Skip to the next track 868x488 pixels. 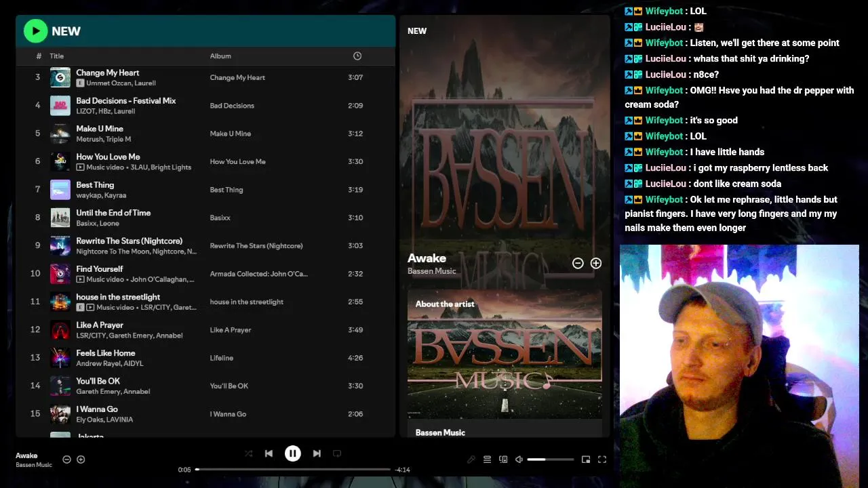pyautogui.click(x=317, y=453)
